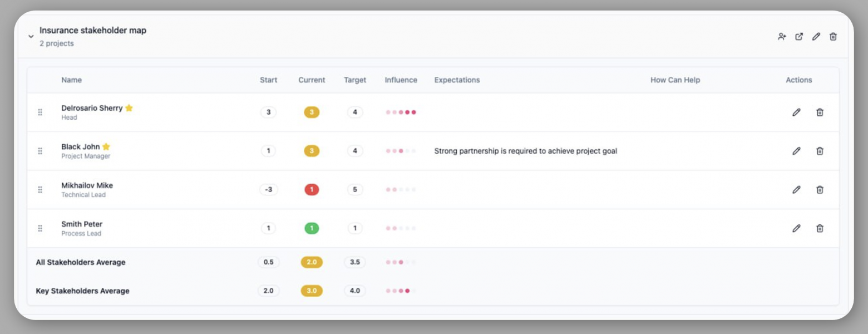This screenshot has height=334, width=868.
Task: Edit the Black John row
Action: click(x=796, y=151)
